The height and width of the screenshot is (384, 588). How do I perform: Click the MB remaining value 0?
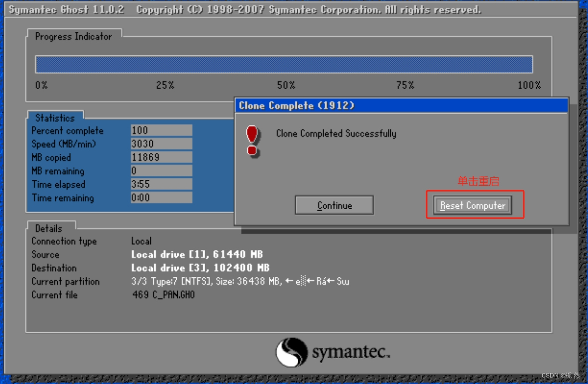click(162, 171)
